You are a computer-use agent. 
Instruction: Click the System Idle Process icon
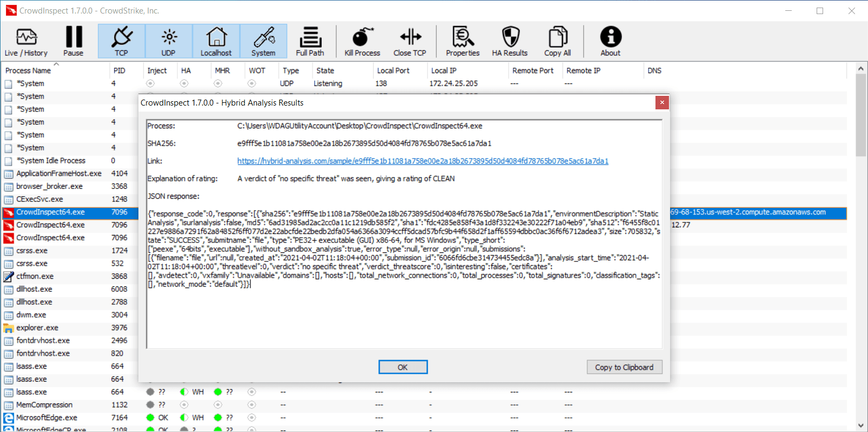(x=9, y=161)
